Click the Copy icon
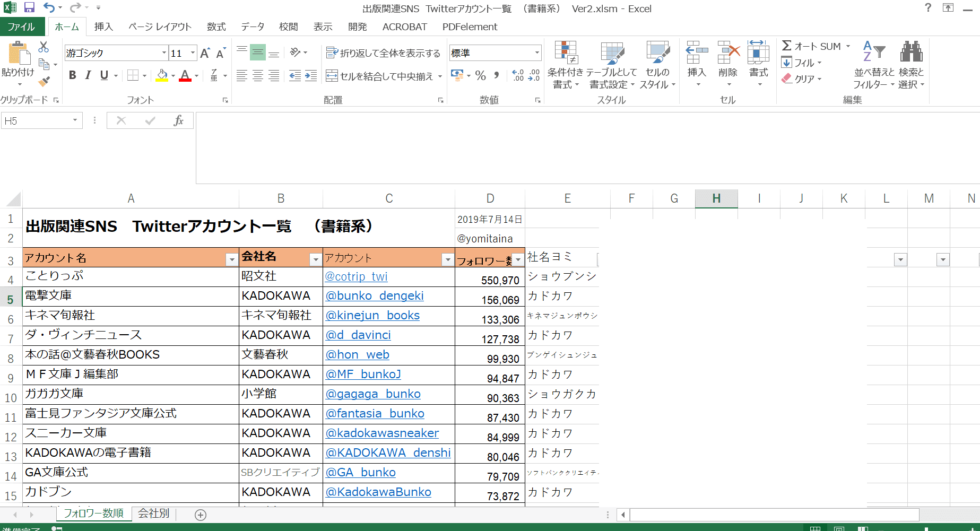The image size is (980, 531). [x=44, y=65]
